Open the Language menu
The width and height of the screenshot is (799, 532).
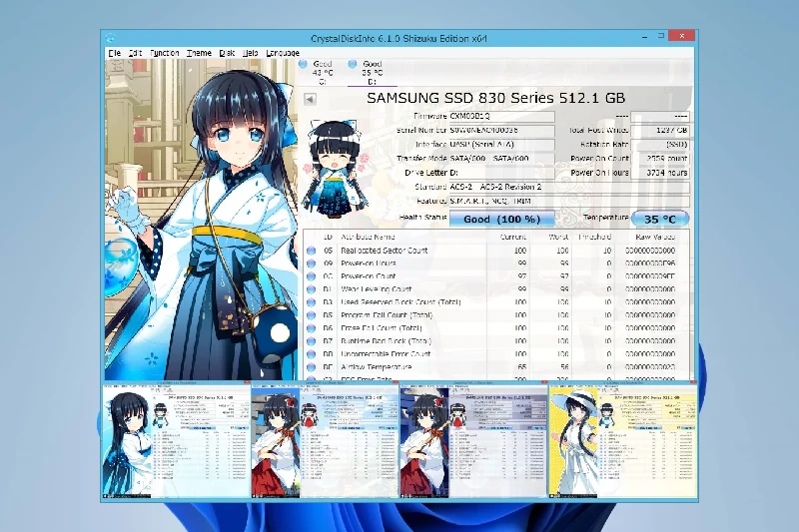coord(283,53)
